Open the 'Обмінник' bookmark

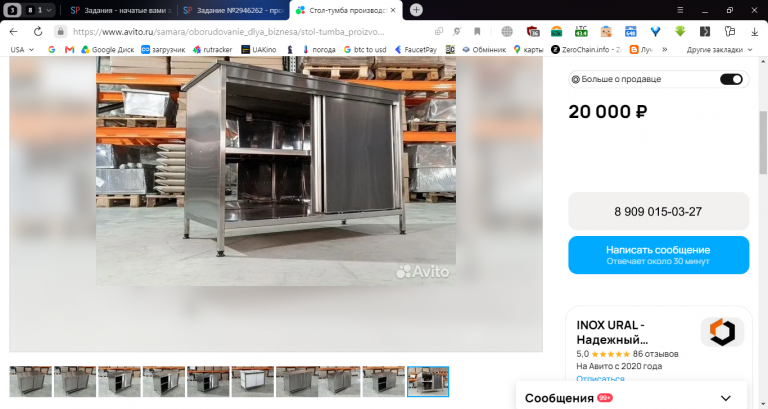pos(484,49)
